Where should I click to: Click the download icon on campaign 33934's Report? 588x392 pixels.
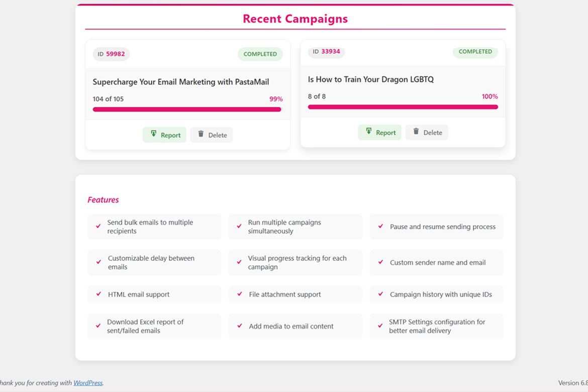tap(369, 132)
